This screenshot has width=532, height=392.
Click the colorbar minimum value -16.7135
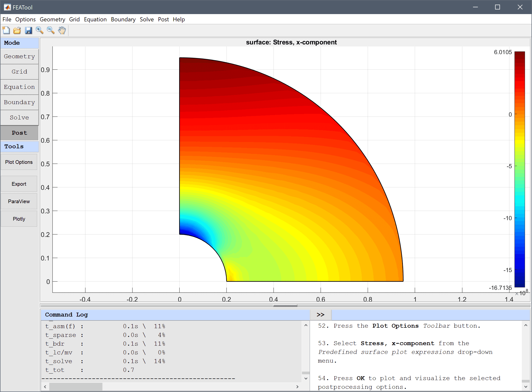coord(500,288)
